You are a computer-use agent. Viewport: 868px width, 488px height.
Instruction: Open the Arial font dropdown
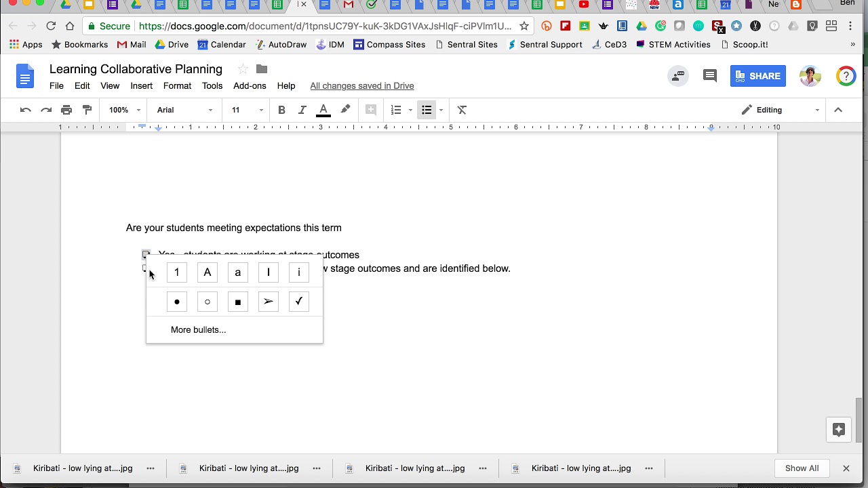[184, 110]
